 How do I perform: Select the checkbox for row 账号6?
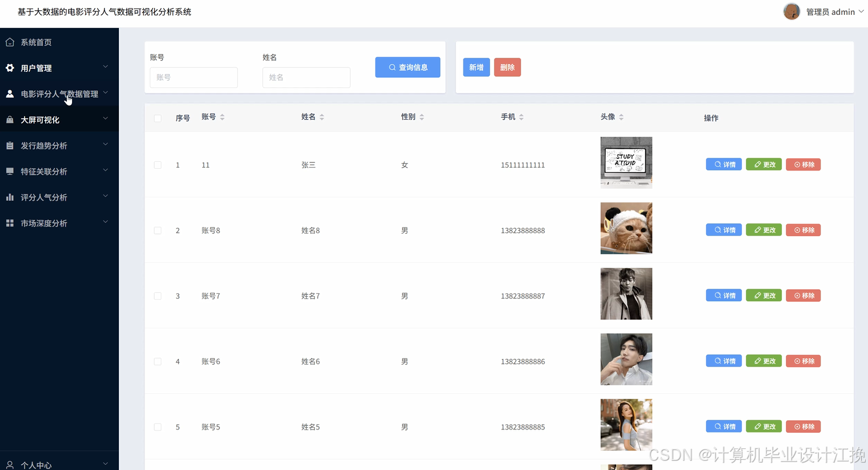[x=158, y=361]
